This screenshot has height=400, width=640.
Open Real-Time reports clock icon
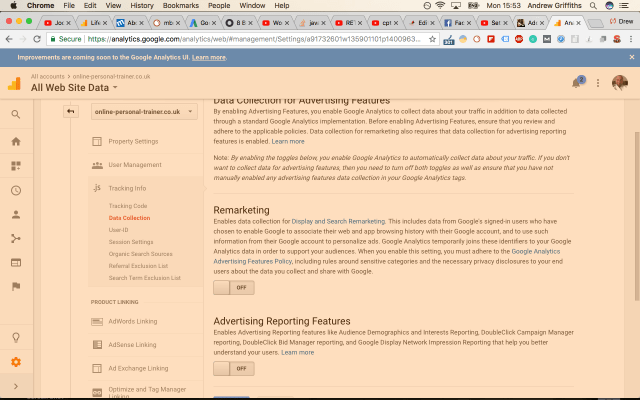15,190
